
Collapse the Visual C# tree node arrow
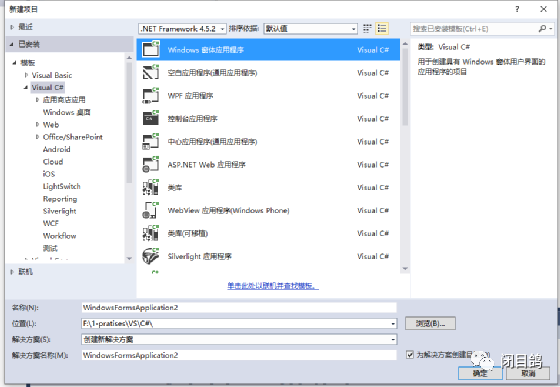26,87
